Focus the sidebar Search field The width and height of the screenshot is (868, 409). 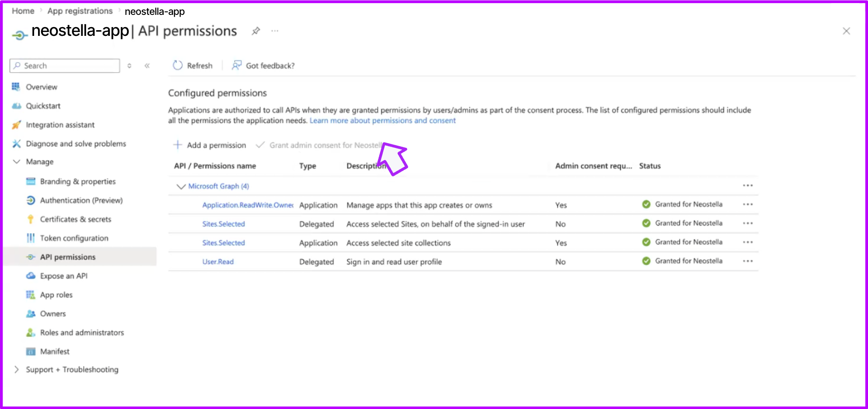(x=65, y=66)
